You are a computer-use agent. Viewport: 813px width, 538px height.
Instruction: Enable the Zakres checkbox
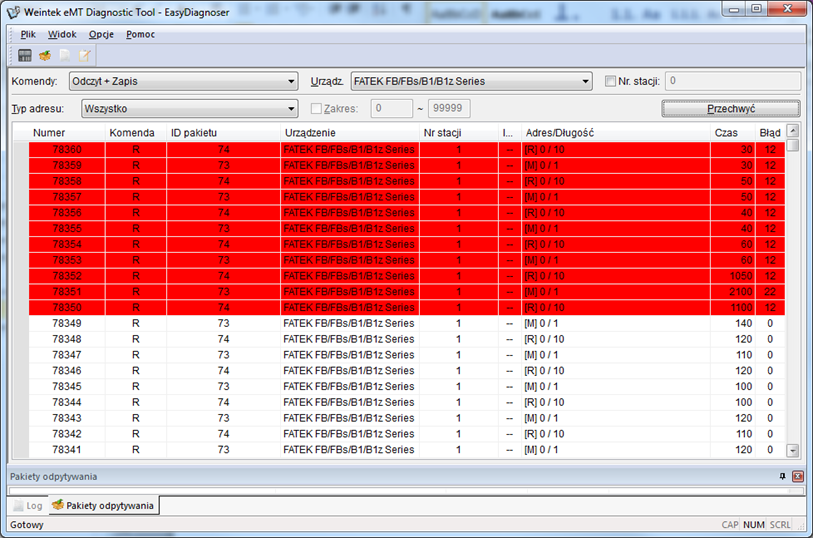316,108
